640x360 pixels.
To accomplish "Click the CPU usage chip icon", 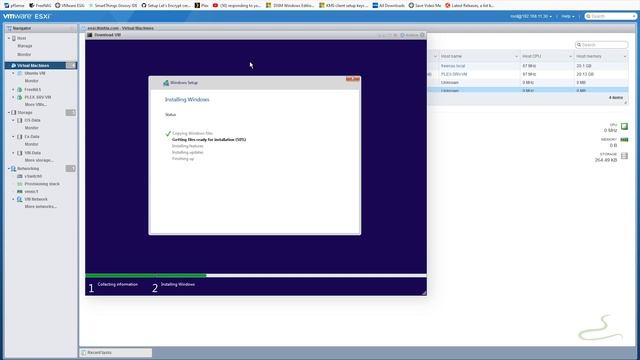I will coord(624,127).
